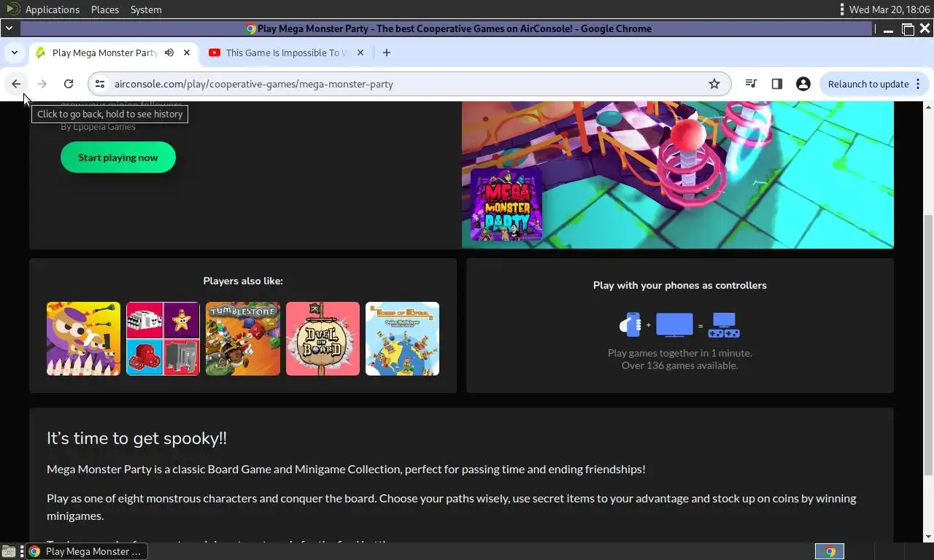Screen dimensions: 934x560
Task: Switch to This Game Is Impossible YouTube tab
Action: pyautogui.click(x=287, y=52)
